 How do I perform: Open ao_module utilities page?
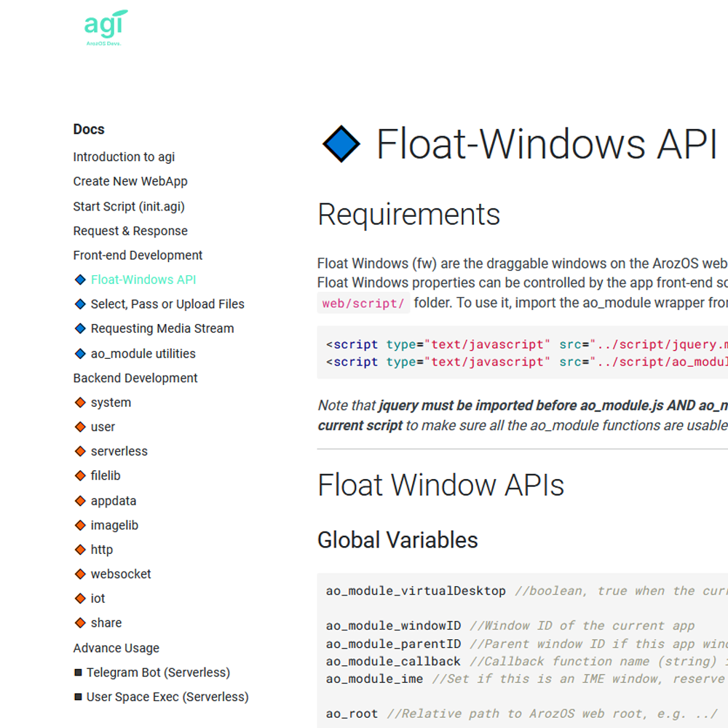(x=143, y=354)
